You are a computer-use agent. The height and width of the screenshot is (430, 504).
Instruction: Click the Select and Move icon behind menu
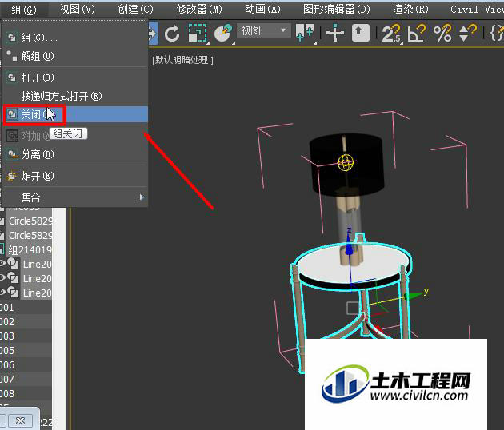point(154,33)
